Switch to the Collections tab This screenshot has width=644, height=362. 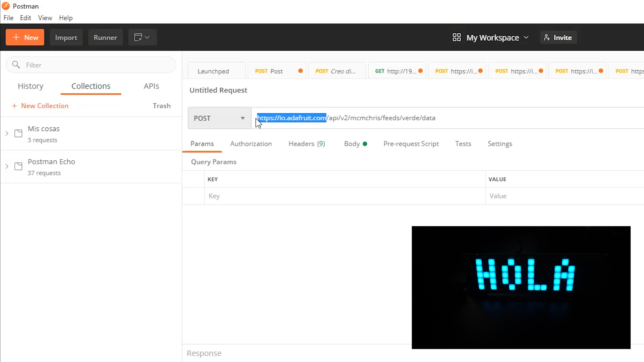91,86
